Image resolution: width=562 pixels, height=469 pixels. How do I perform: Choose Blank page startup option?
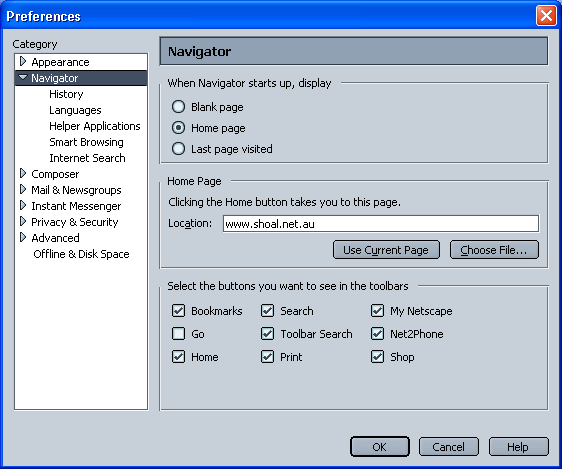click(178, 107)
